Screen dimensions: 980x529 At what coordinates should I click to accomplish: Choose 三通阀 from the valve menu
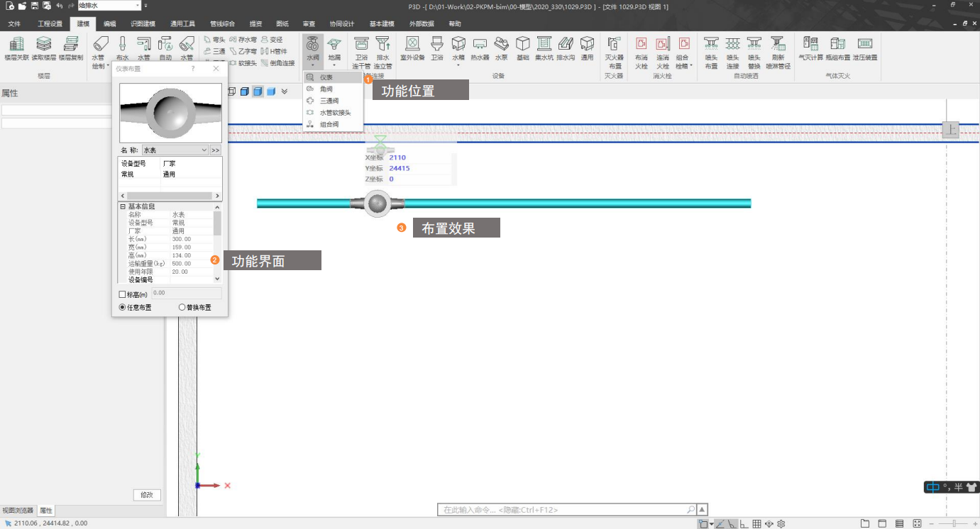point(330,101)
